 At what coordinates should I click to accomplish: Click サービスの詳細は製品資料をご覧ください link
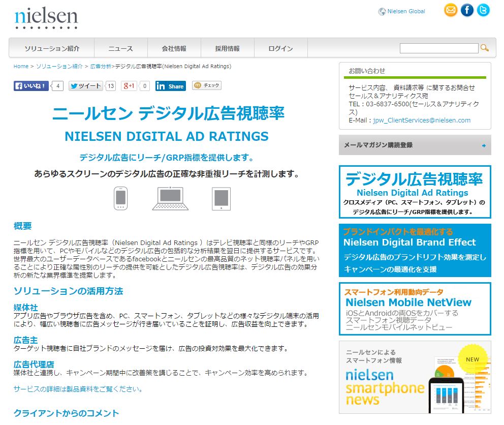[78, 389]
